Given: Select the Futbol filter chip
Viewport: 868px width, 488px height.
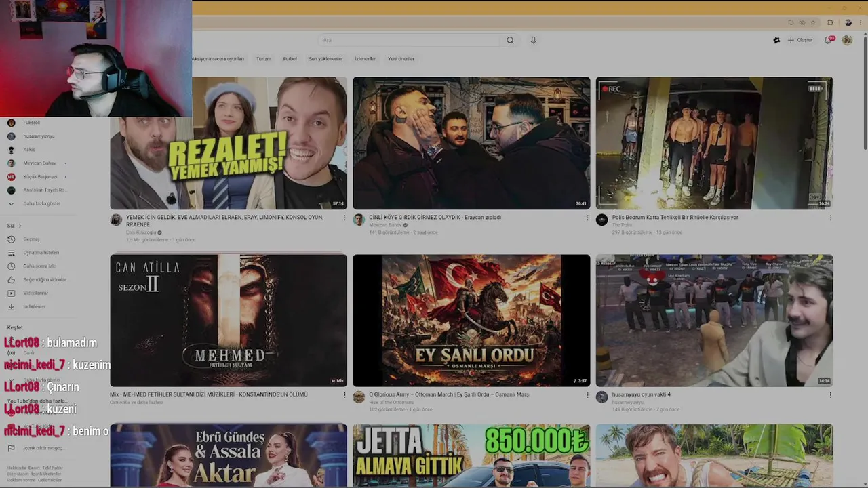Looking at the screenshot, I should coord(290,59).
